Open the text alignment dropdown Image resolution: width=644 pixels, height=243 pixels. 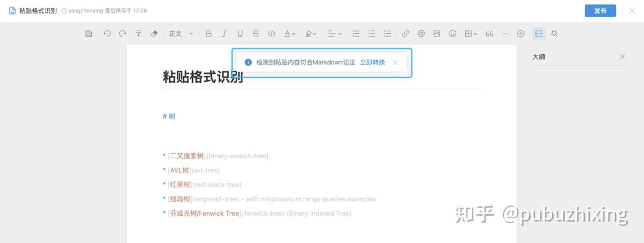(334, 34)
